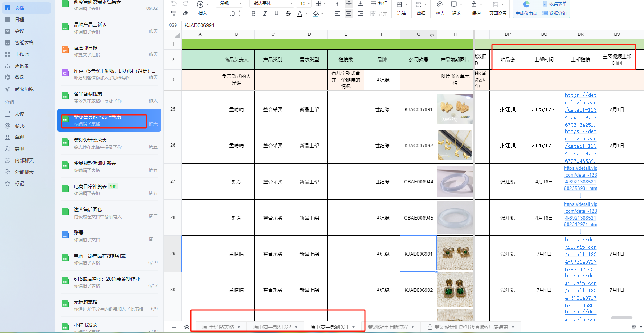644x333 pixels.
Task: Open the sheet list layers icon
Action: tap(187, 327)
